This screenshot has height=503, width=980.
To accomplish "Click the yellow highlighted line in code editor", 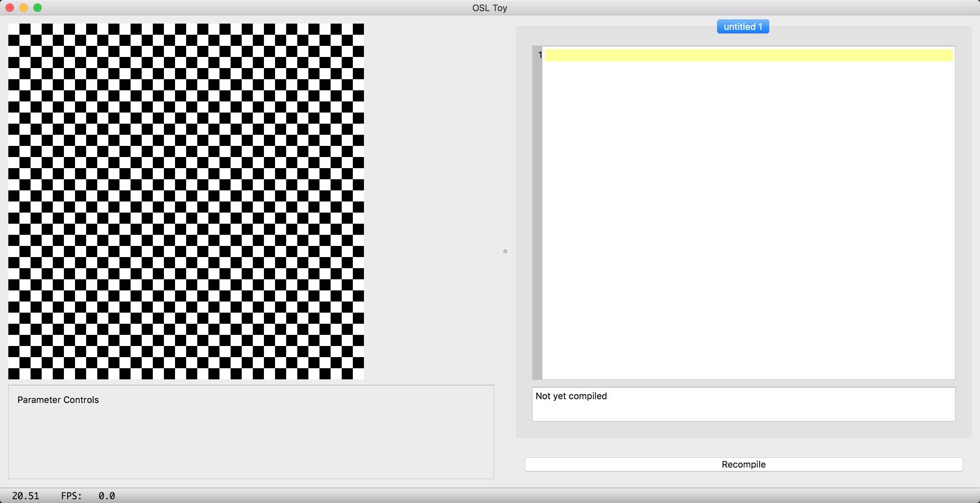I will tap(749, 55).
